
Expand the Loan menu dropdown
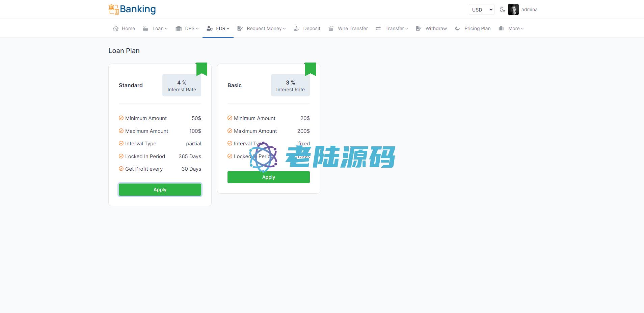[160, 28]
